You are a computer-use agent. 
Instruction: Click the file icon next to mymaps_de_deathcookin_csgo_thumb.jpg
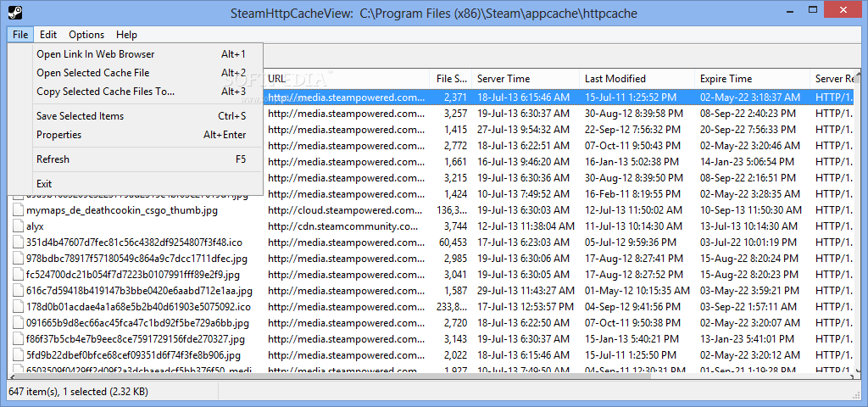pyautogui.click(x=19, y=210)
